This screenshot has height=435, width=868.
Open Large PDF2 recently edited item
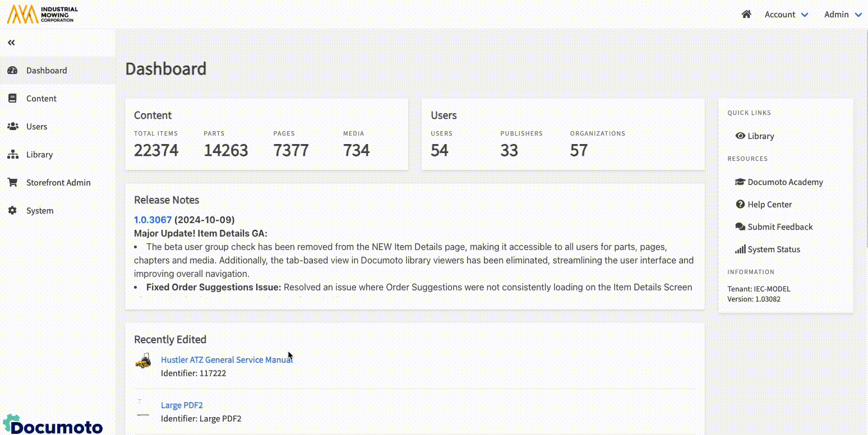point(182,405)
